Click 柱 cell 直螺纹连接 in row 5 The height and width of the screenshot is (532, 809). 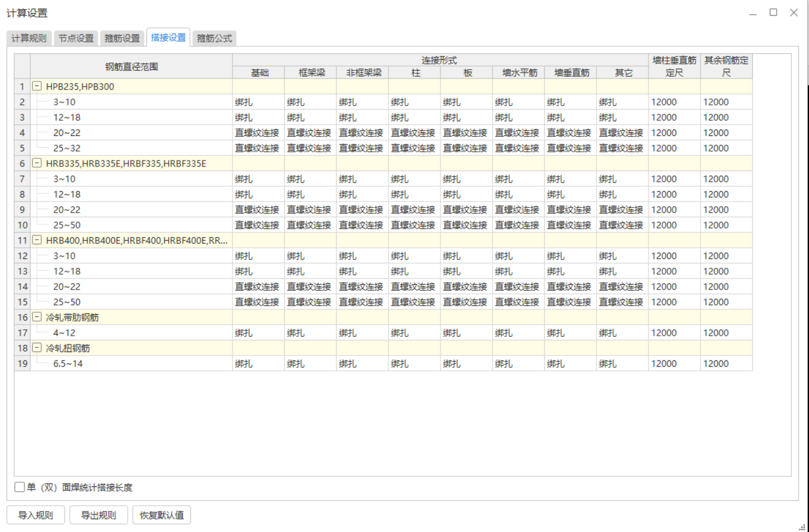click(x=415, y=148)
